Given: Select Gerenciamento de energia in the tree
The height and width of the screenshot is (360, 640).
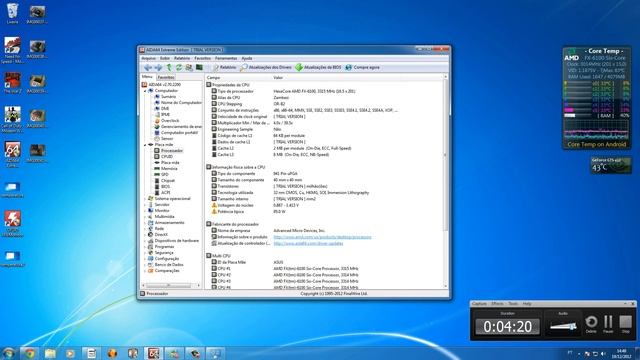Looking at the screenshot, I should [x=181, y=127].
